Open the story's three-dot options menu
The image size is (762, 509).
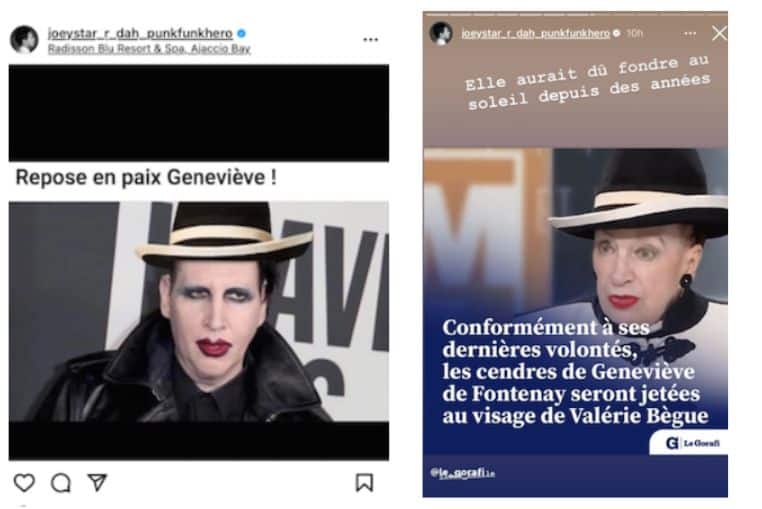tap(690, 34)
